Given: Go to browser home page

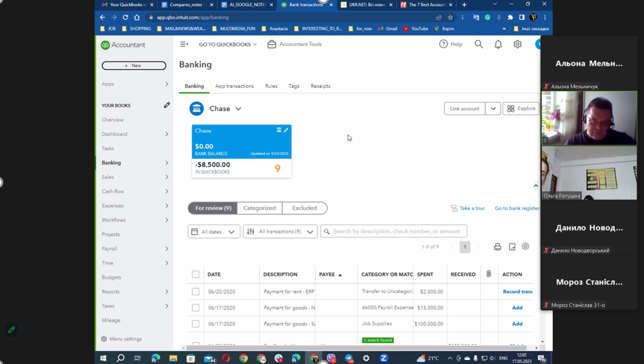Looking at the screenshot, I should (137, 18).
